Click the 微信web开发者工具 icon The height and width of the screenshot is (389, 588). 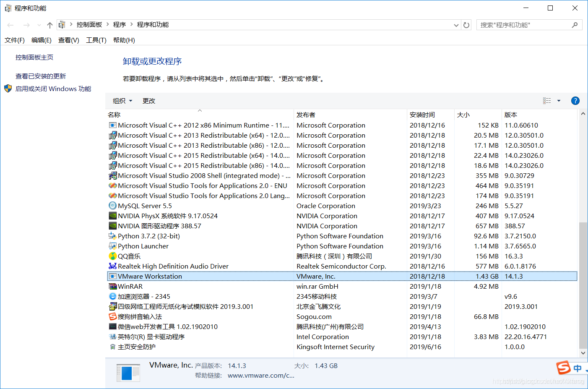pyautogui.click(x=112, y=326)
